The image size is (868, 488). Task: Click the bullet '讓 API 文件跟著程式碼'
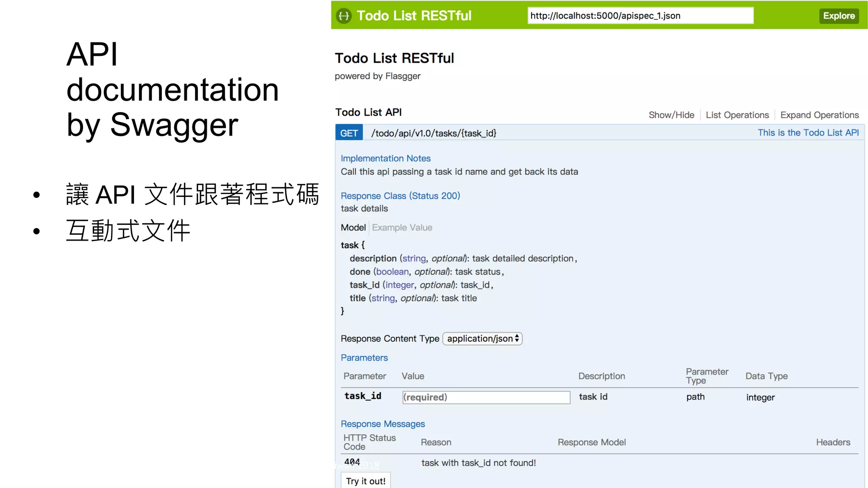tap(192, 194)
